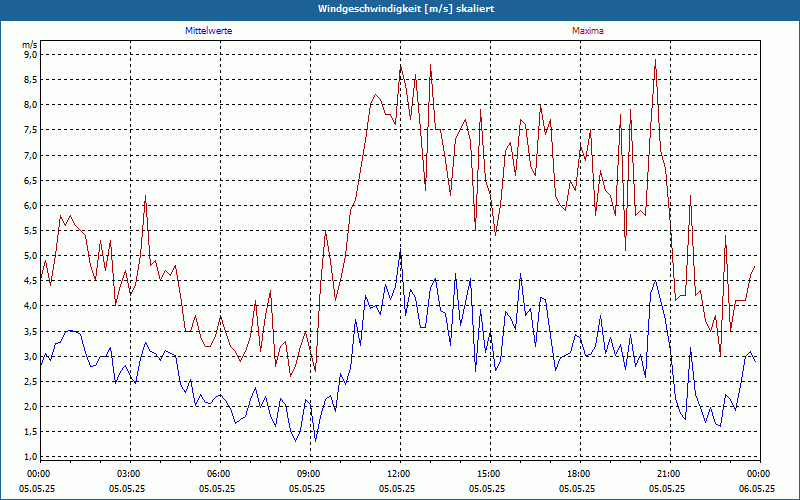Click the '5,5' y-axis value
800x500 pixels.
tap(30, 231)
